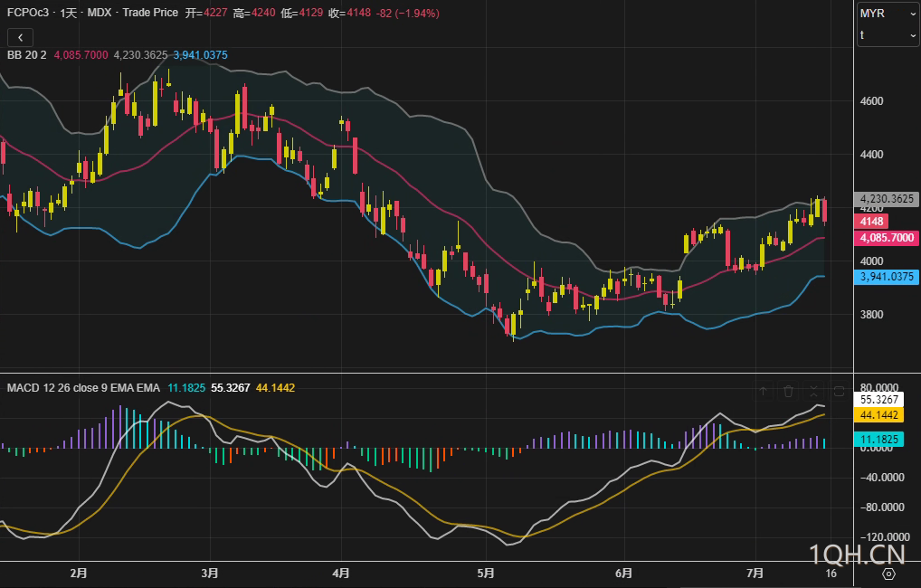The height and width of the screenshot is (588, 921).
Task: Delete MACD pane using trash icon
Action: 789,391
